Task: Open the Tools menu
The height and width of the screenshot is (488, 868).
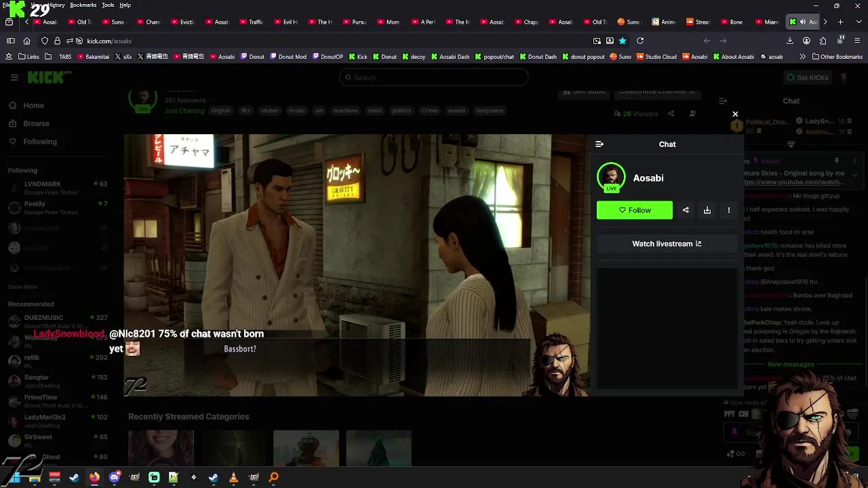Action: tap(108, 5)
